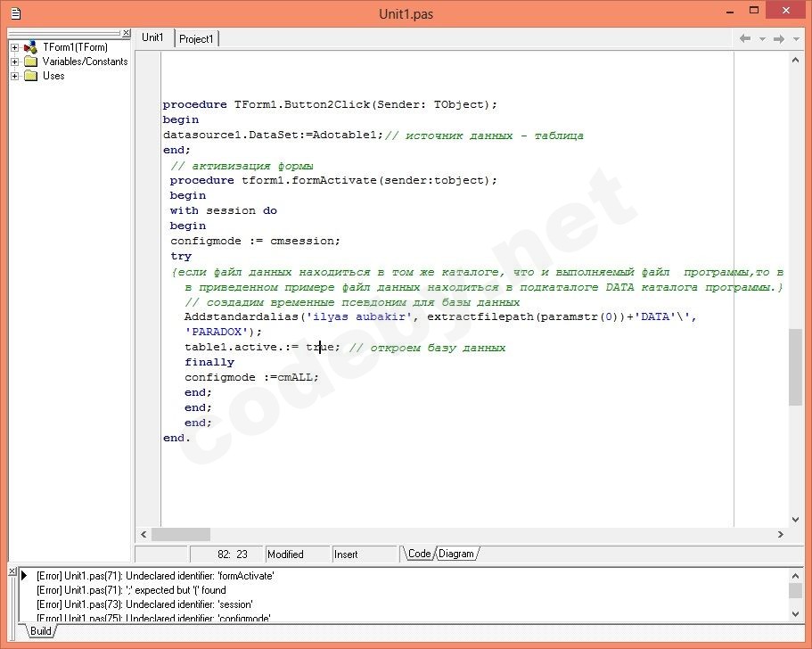The image size is (812, 649).
Task: Select the Build messages tab
Action: coord(41,630)
